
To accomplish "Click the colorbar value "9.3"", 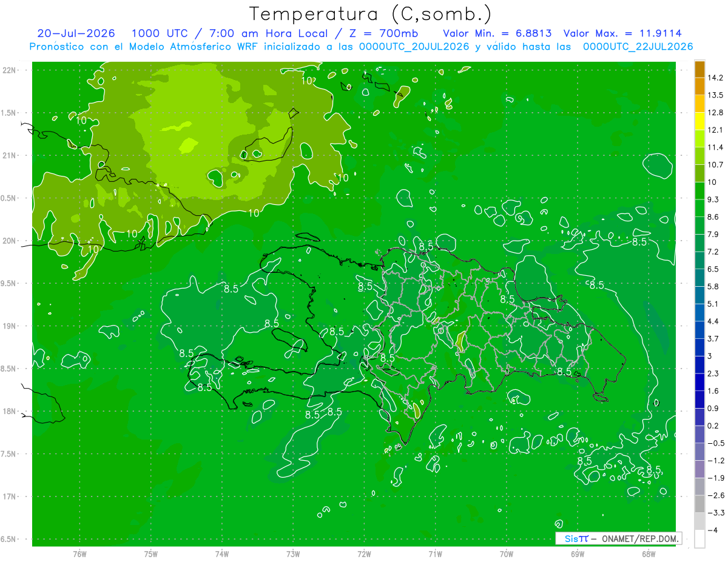I will [714, 199].
